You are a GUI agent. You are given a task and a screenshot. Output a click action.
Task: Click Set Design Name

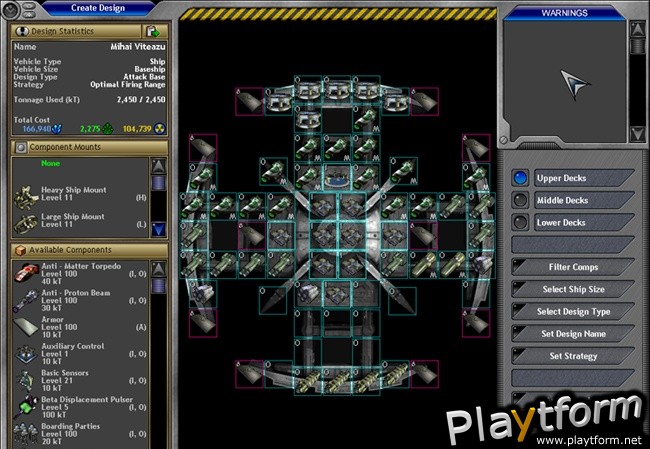(573, 334)
